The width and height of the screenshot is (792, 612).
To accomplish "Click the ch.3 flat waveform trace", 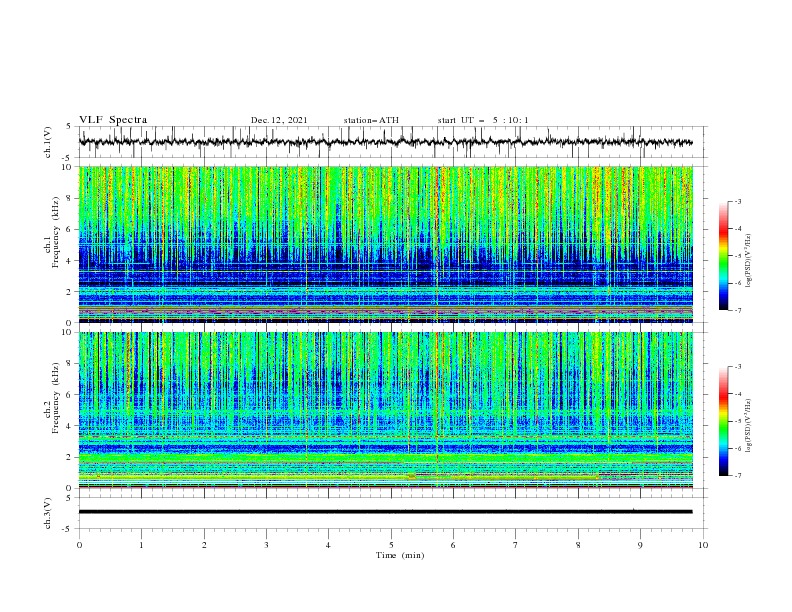I will pos(386,512).
